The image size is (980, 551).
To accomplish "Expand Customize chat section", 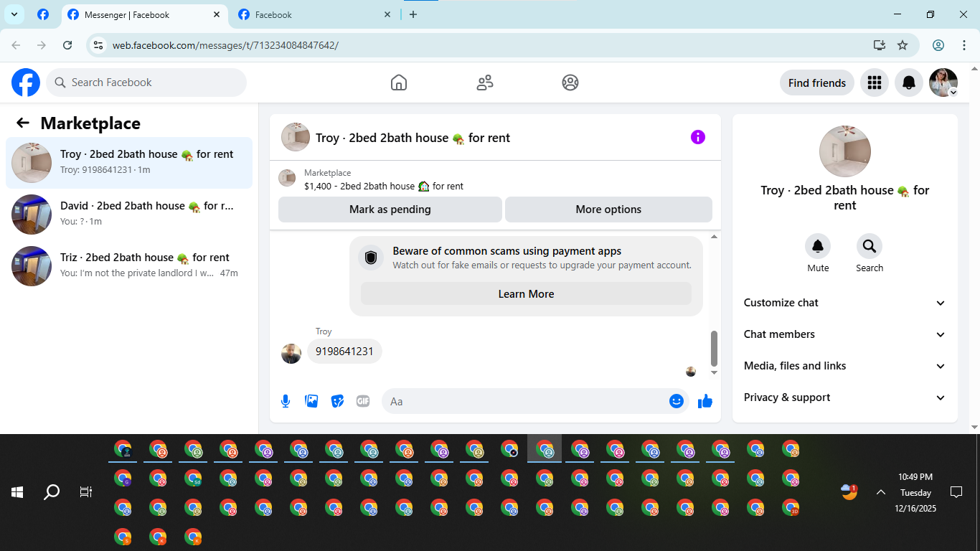I will pos(845,303).
